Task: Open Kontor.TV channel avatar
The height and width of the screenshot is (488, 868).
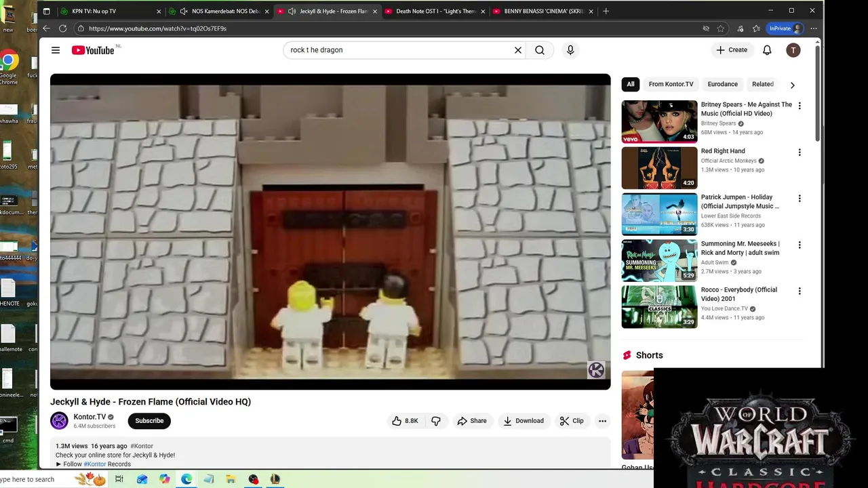Action: click(60, 421)
